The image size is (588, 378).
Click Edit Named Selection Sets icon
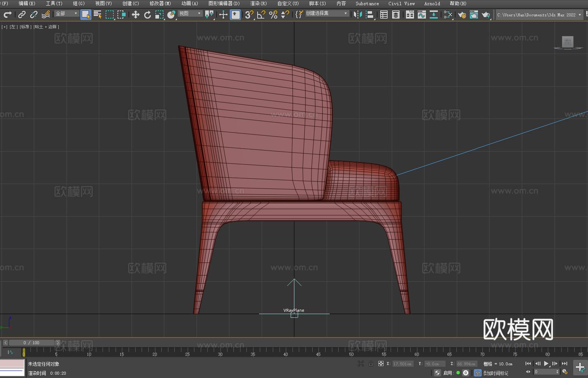(299, 14)
